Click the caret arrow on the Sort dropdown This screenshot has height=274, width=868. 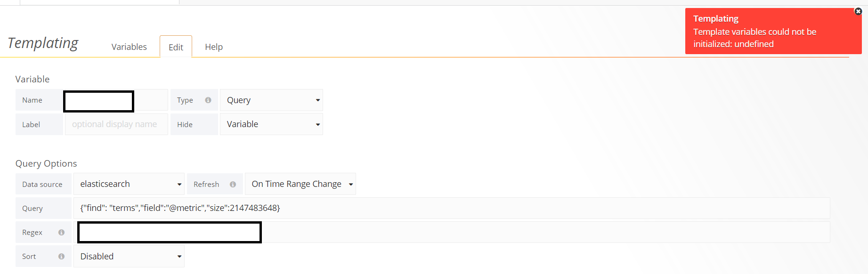(x=179, y=256)
